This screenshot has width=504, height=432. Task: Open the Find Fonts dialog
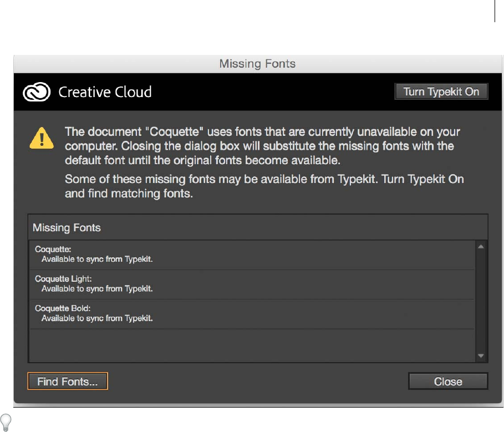[x=68, y=381]
